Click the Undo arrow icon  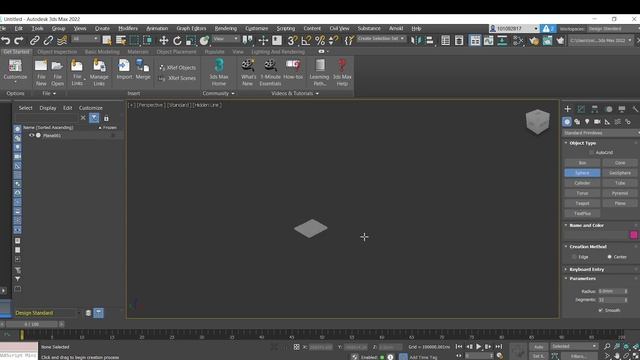pos(6,40)
